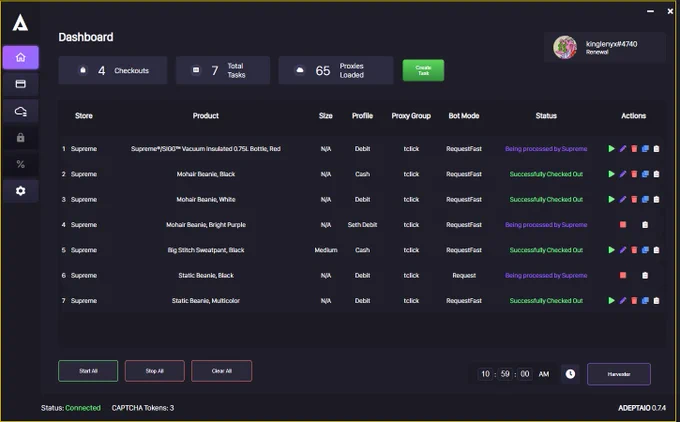Duplicate the Mohair Beanie, Black task
680x422 pixels.
click(645, 174)
